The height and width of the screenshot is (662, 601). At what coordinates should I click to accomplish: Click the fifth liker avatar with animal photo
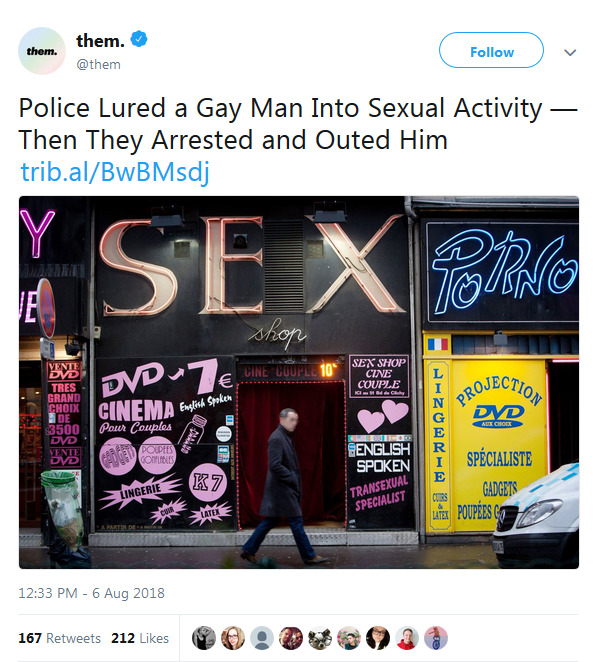click(x=320, y=638)
